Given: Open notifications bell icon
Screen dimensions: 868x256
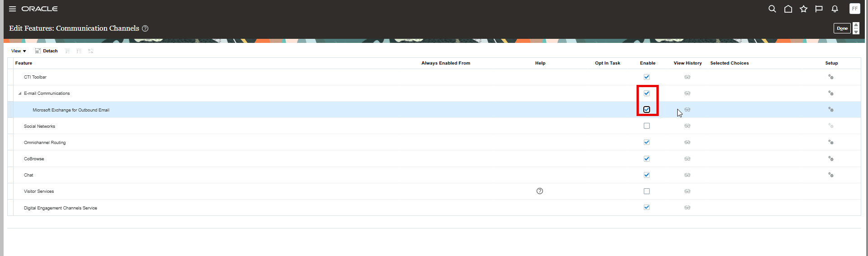Looking at the screenshot, I should [835, 9].
